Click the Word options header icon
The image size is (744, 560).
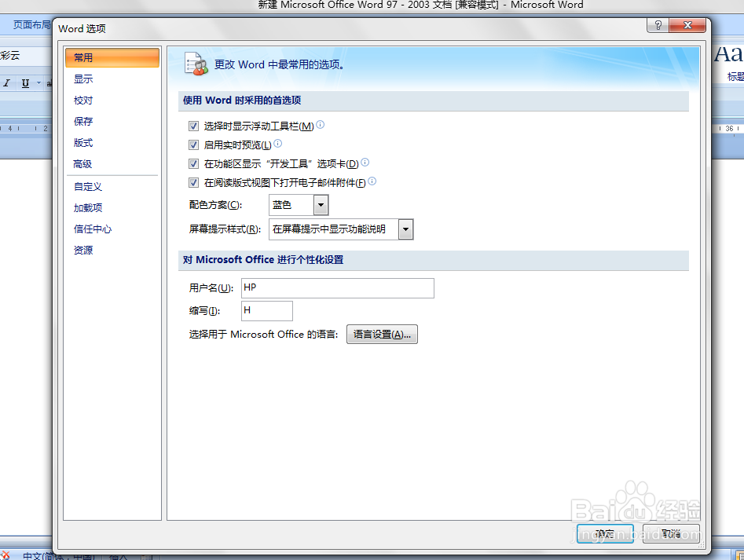pos(196,64)
